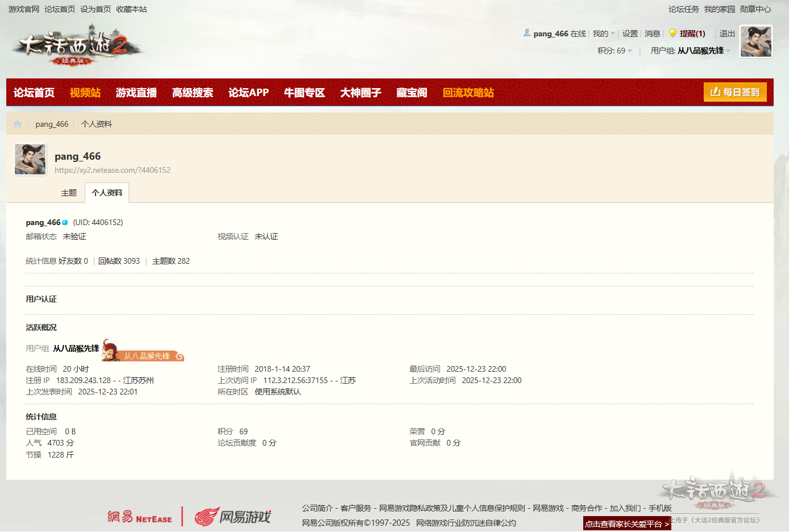Viewport: 789px width, 532px height.
Task: Click the pang_466 profile avatar picture
Action: pyautogui.click(x=30, y=159)
